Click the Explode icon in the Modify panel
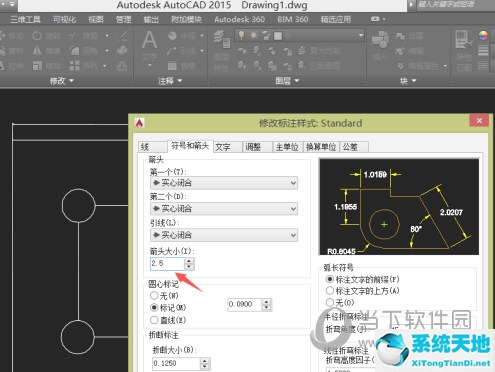This screenshot has width=495, height=372. click(122, 51)
